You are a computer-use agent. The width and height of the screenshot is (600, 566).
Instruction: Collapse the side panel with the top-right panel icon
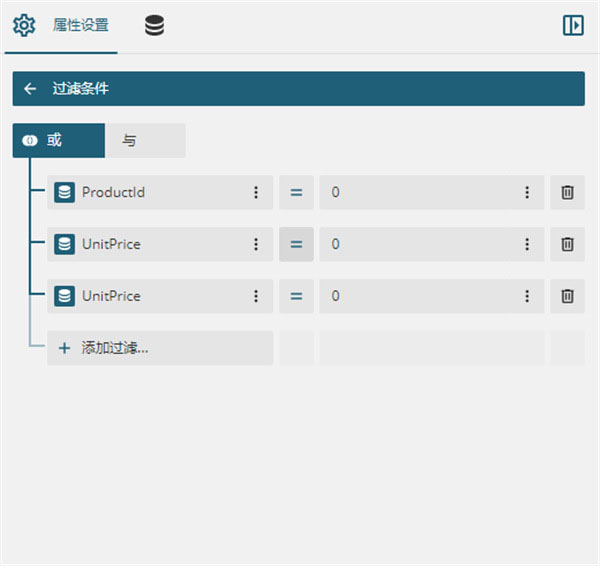pos(573,26)
